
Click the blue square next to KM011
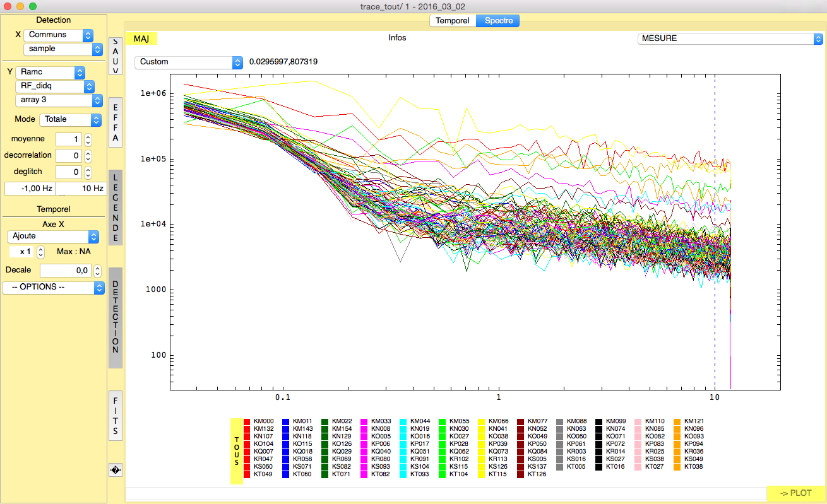click(287, 421)
